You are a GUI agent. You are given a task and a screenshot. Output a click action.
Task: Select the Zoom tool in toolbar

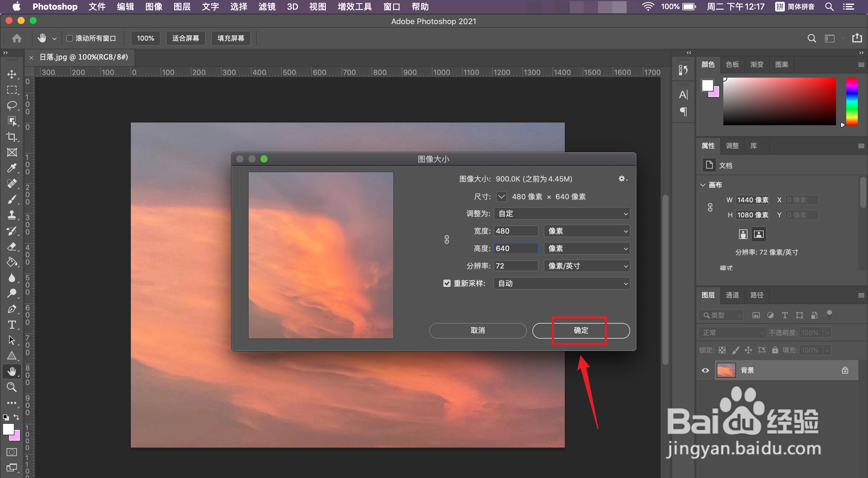tap(12, 387)
